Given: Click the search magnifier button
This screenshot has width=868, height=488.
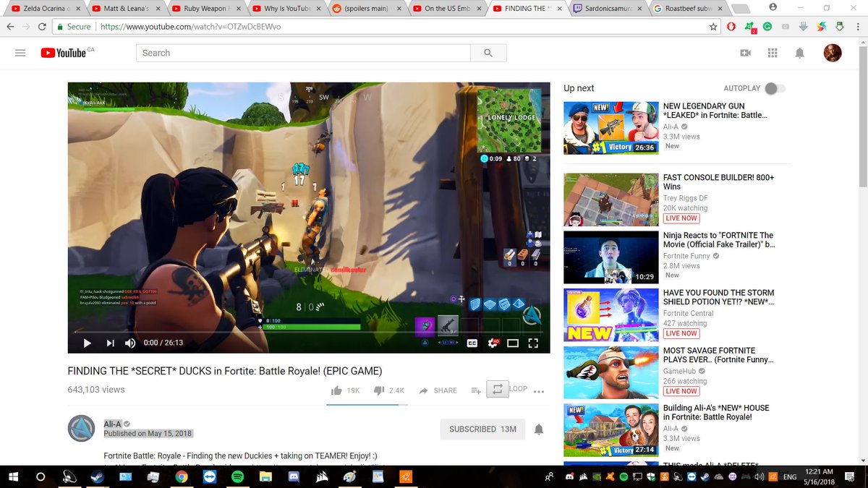Looking at the screenshot, I should point(488,53).
